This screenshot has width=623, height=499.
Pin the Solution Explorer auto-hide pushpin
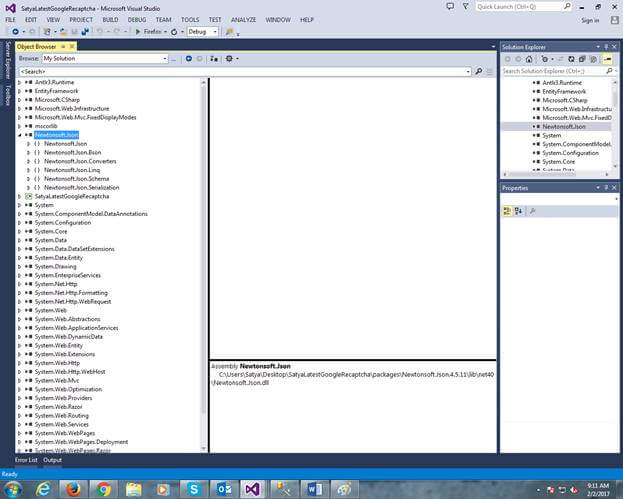(606, 47)
